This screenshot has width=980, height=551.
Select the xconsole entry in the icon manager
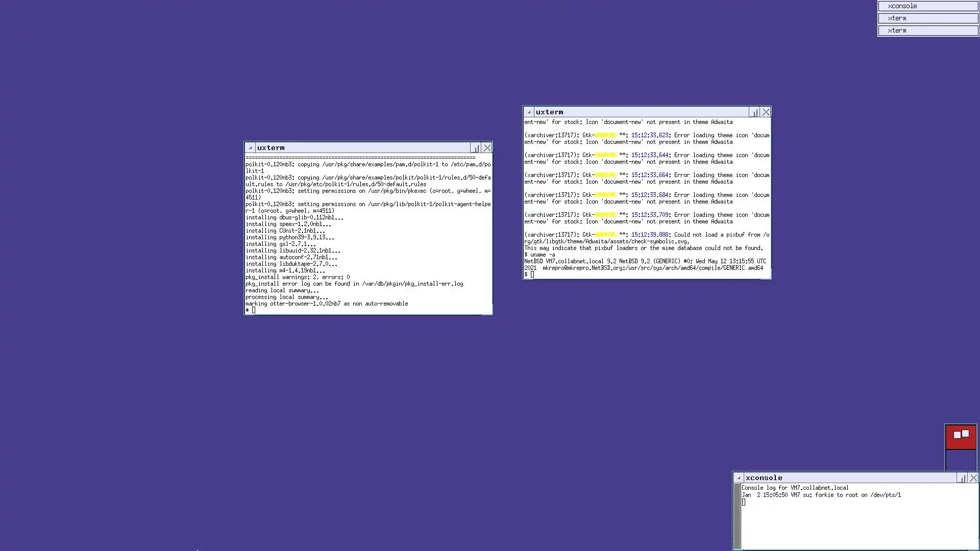pos(927,6)
